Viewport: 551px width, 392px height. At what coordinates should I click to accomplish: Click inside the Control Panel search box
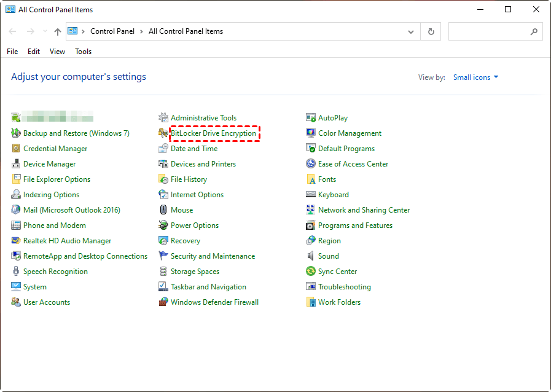pos(488,31)
